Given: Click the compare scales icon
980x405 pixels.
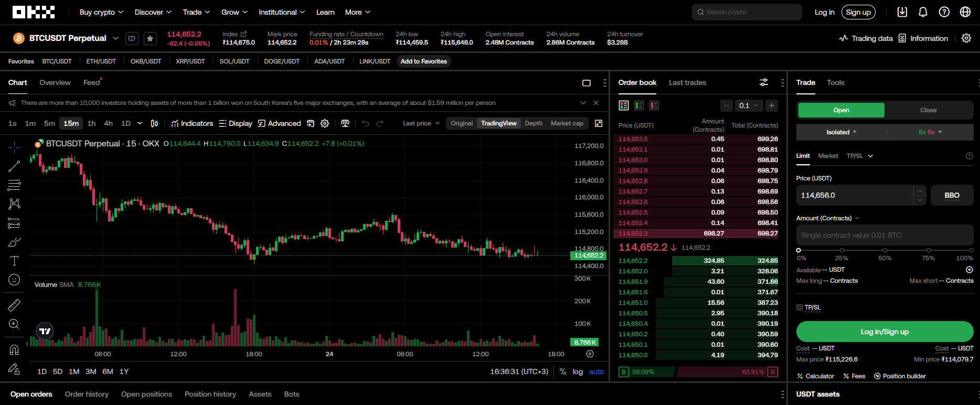Looking at the screenshot, I should tap(345, 123).
